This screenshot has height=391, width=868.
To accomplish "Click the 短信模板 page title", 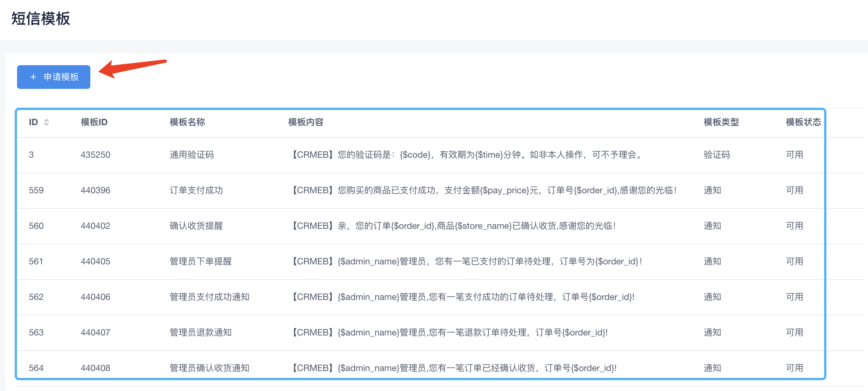I will [41, 19].
